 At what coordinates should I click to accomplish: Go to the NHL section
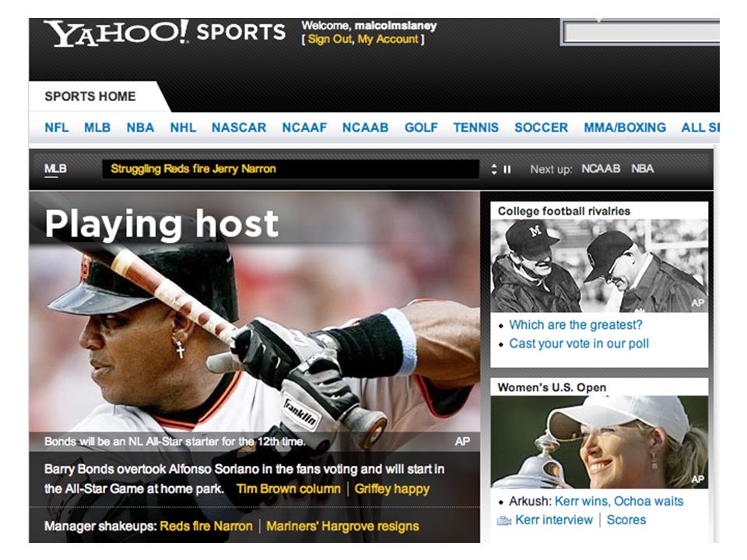[x=183, y=128]
